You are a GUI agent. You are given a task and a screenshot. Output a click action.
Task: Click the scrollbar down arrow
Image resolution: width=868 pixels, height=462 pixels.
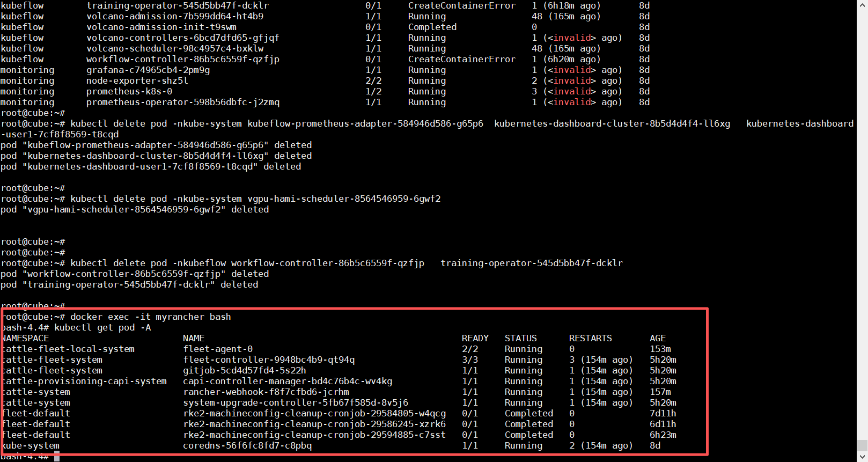point(863,457)
